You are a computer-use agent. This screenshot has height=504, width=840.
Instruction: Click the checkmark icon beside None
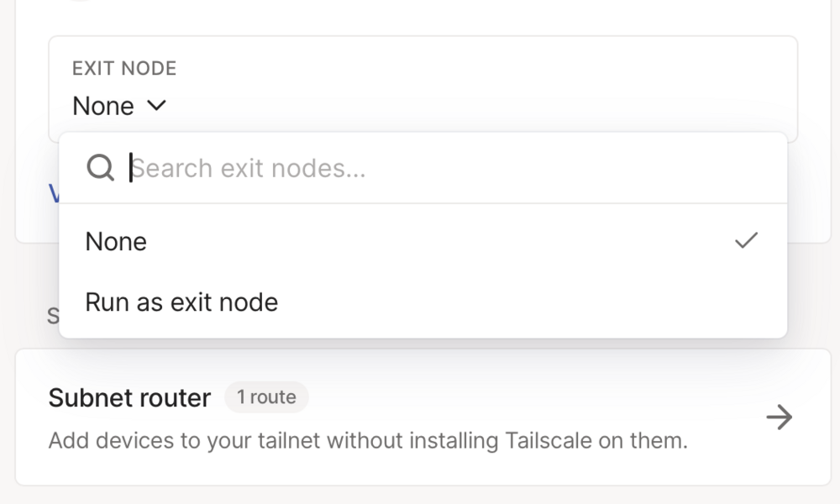point(746,240)
